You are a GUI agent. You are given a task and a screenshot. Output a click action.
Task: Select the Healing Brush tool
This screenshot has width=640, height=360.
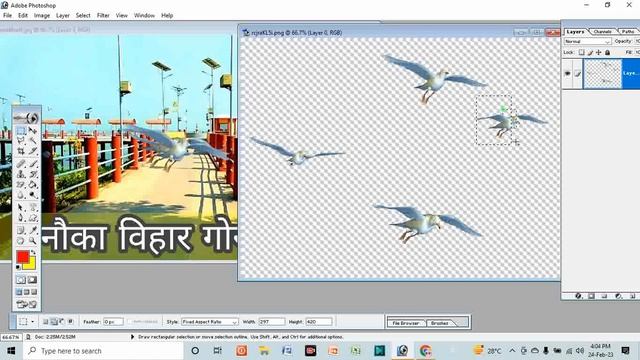[x=20, y=164]
